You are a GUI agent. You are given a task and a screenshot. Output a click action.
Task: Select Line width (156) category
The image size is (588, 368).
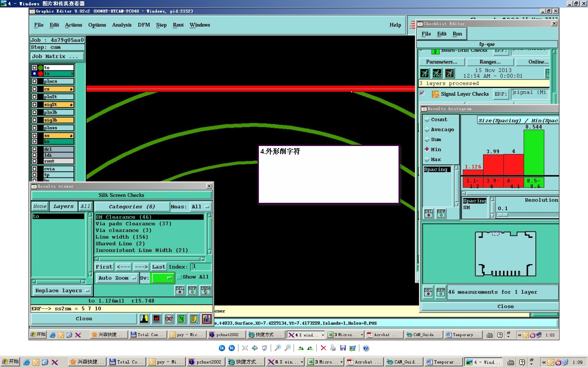pyautogui.click(x=122, y=237)
